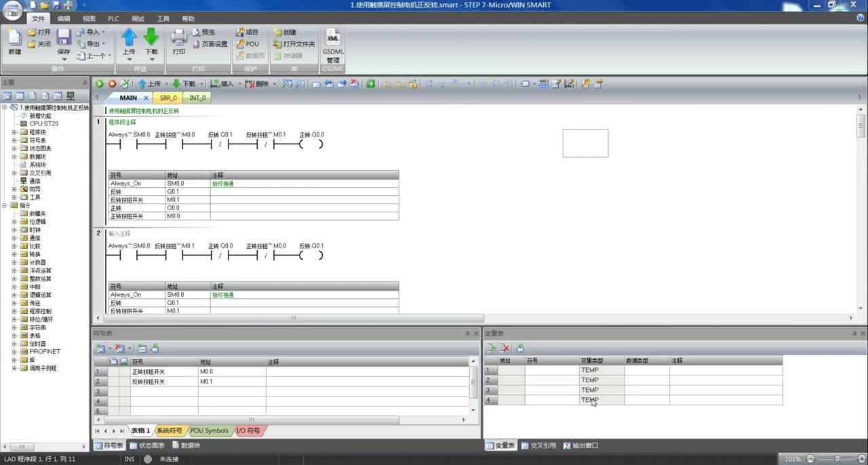The height and width of the screenshot is (465, 868).
Task: Click the quick access open folder icon
Action: click(44, 5)
